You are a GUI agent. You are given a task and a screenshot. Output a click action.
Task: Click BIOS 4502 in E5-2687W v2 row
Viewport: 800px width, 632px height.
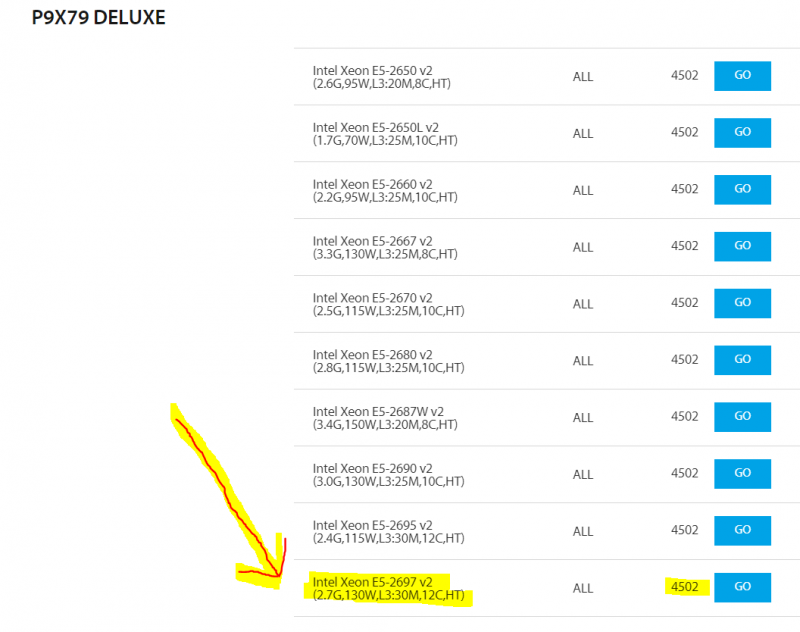point(684,416)
